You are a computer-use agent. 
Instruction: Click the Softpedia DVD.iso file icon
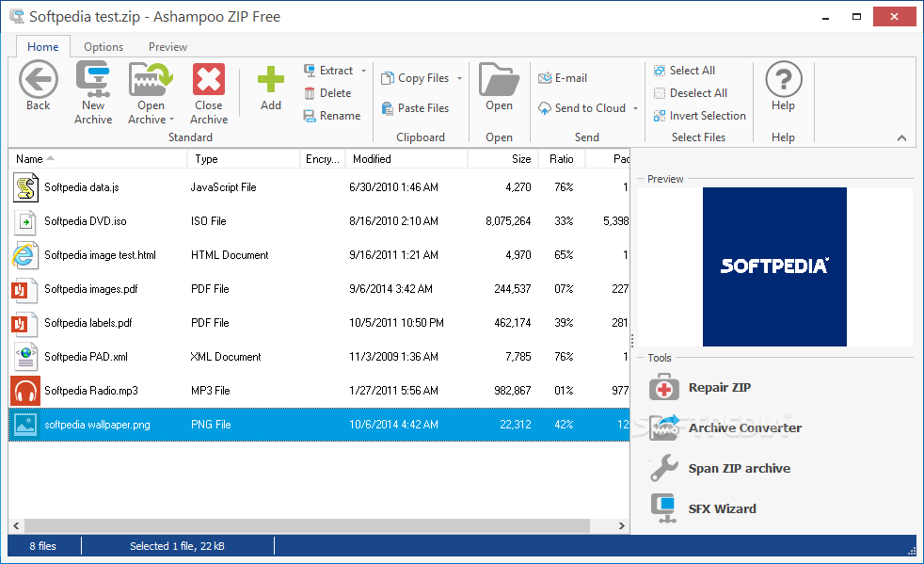tap(25, 221)
